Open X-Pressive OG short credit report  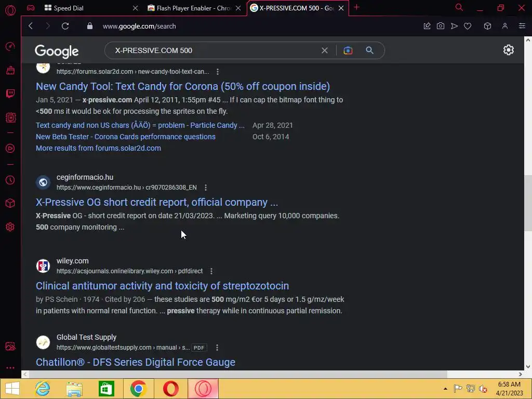click(157, 202)
